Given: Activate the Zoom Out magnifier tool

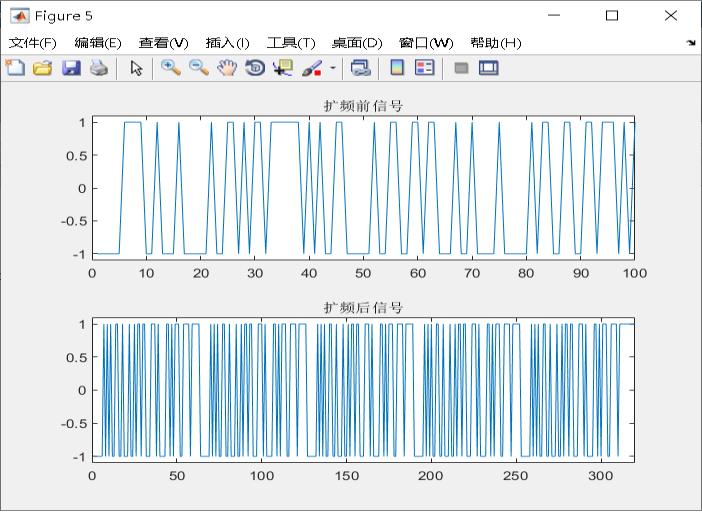Looking at the screenshot, I should [x=199, y=68].
